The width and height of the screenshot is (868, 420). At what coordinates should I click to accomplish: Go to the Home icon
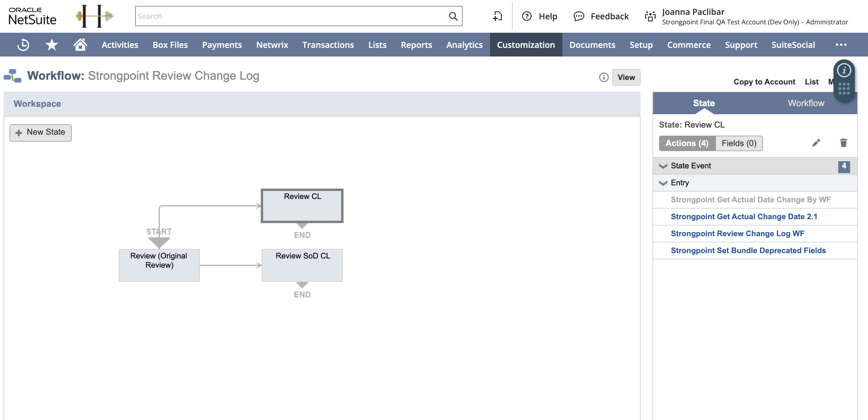tap(80, 45)
